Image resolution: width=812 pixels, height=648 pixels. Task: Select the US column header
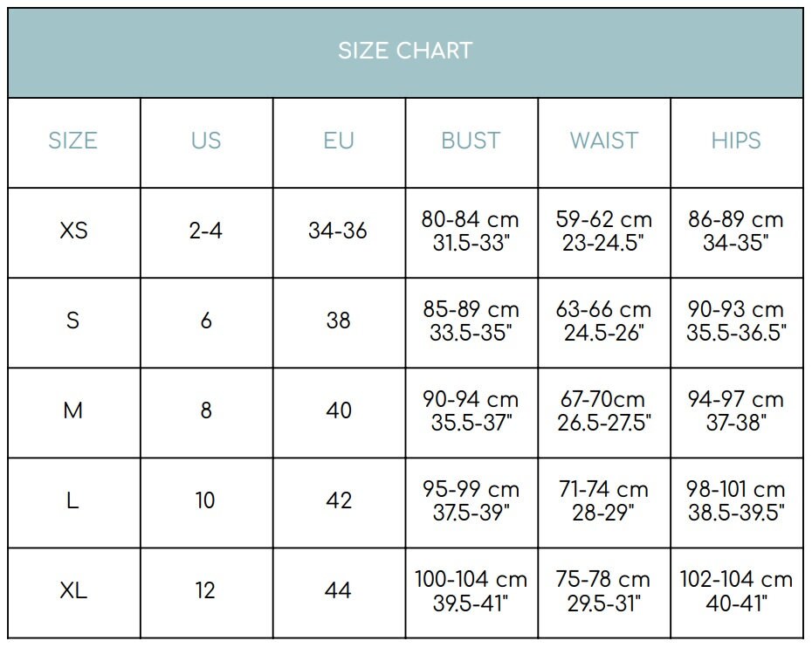(207, 142)
